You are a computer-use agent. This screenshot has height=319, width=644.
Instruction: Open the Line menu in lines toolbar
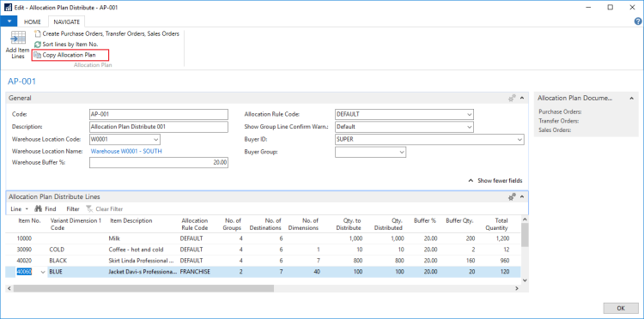click(x=19, y=208)
